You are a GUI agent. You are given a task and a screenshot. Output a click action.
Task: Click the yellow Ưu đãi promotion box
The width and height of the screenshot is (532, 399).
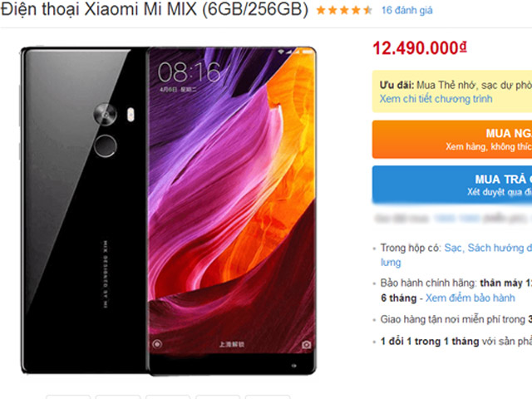[452, 91]
